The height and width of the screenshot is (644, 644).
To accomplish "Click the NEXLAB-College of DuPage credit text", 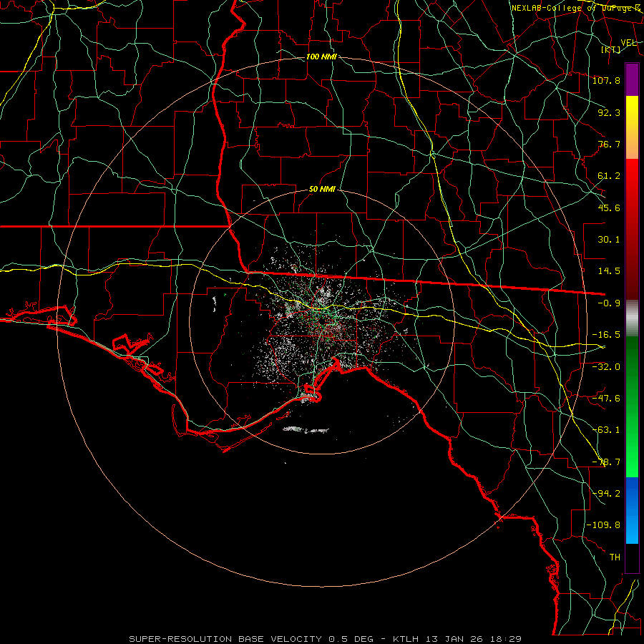I will tap(575, 8).
